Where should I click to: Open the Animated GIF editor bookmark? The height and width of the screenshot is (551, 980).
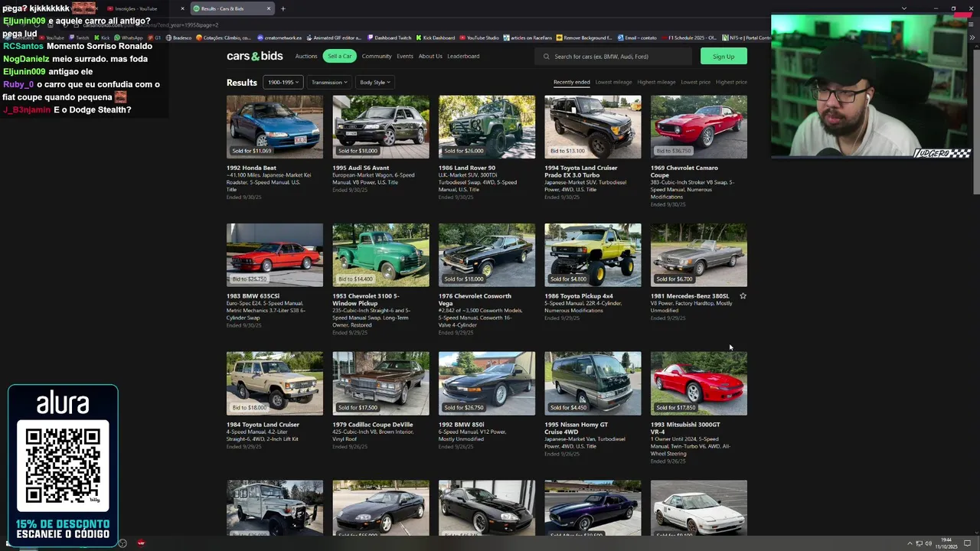(334, 37)
